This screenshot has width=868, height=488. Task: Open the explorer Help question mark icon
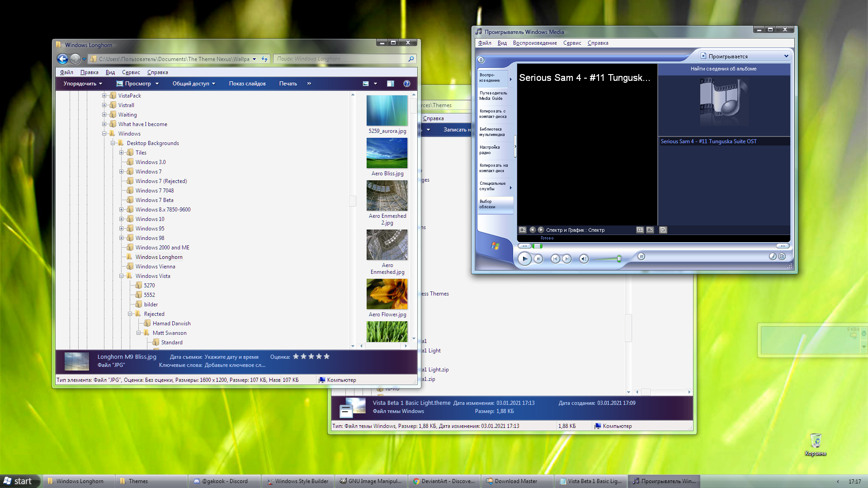407,84
